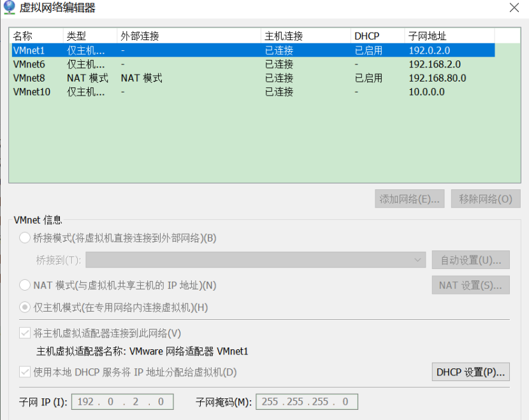Open DHCP 设置(P)... button
Image resolution: width=529 pixels, height=420 pixels.
[470, 372]
